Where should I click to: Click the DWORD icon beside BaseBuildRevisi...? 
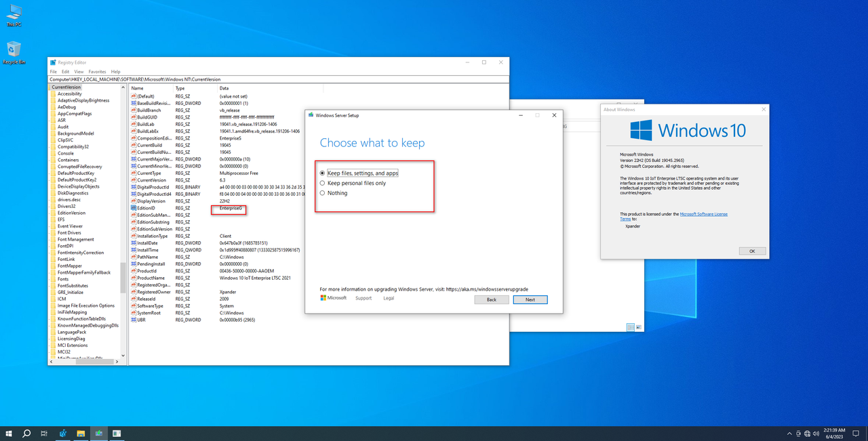click(133, 103)
